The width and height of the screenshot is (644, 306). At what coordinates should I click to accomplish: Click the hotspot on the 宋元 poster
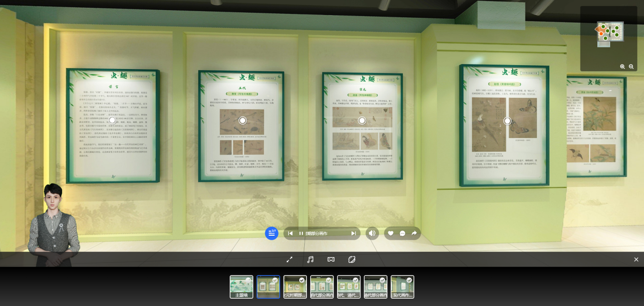[362, 121]
